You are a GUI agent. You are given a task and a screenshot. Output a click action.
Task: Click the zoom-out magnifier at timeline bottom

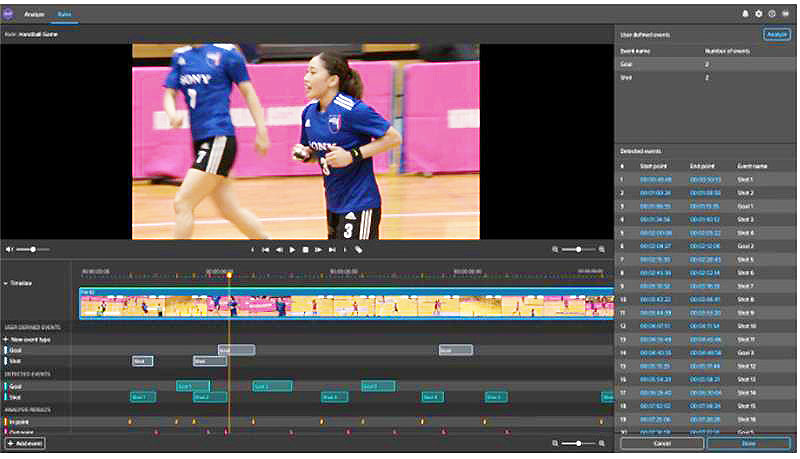(556, 442)
